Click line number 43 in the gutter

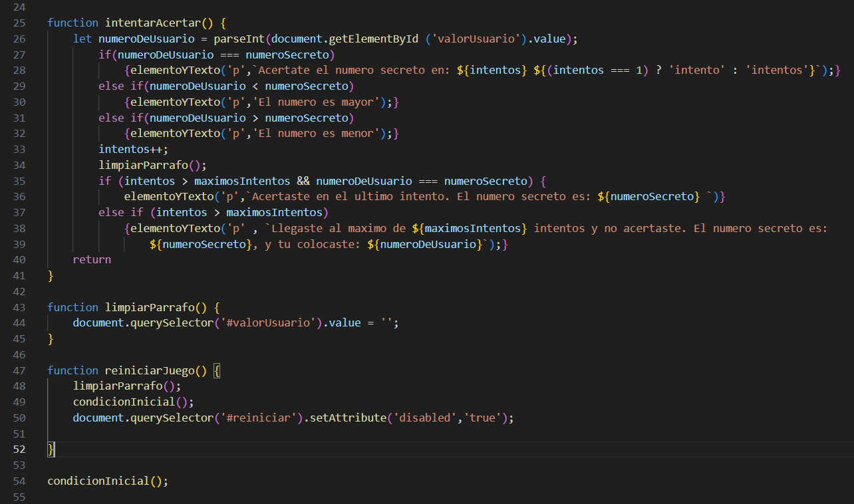pos(19,307)
